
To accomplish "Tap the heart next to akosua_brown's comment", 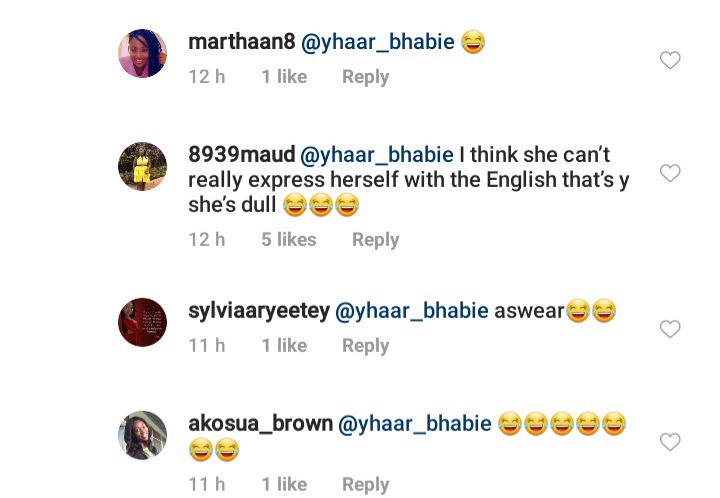I will [670, 442].
